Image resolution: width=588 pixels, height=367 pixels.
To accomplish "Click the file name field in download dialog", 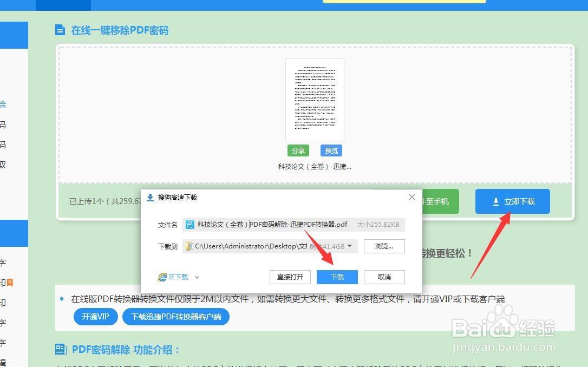I will (x=293, y=225).
